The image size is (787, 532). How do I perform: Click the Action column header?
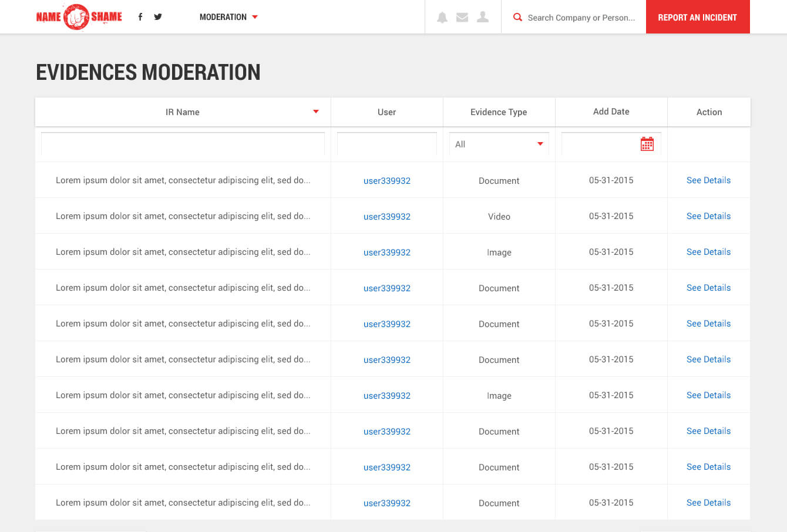tap(709, 112)
